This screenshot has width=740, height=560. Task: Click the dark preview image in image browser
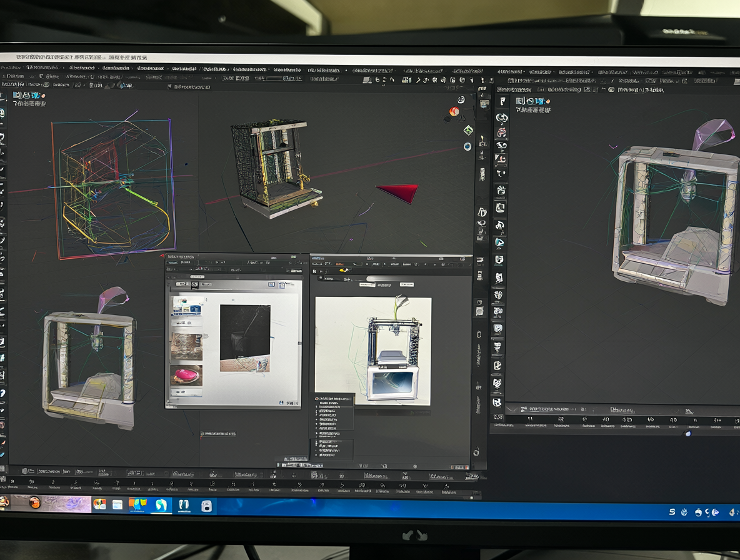click(x=245, y=337)
